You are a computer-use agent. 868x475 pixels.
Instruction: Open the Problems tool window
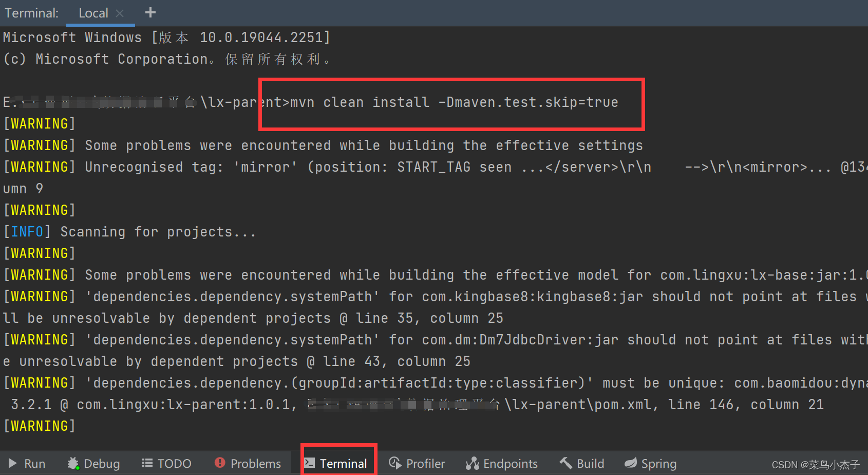[x=248, y=464]
